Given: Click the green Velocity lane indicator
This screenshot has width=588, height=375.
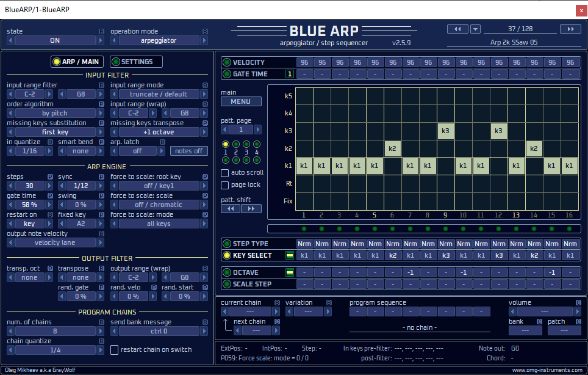Looking at the screenshot, I should coord(227,62).
